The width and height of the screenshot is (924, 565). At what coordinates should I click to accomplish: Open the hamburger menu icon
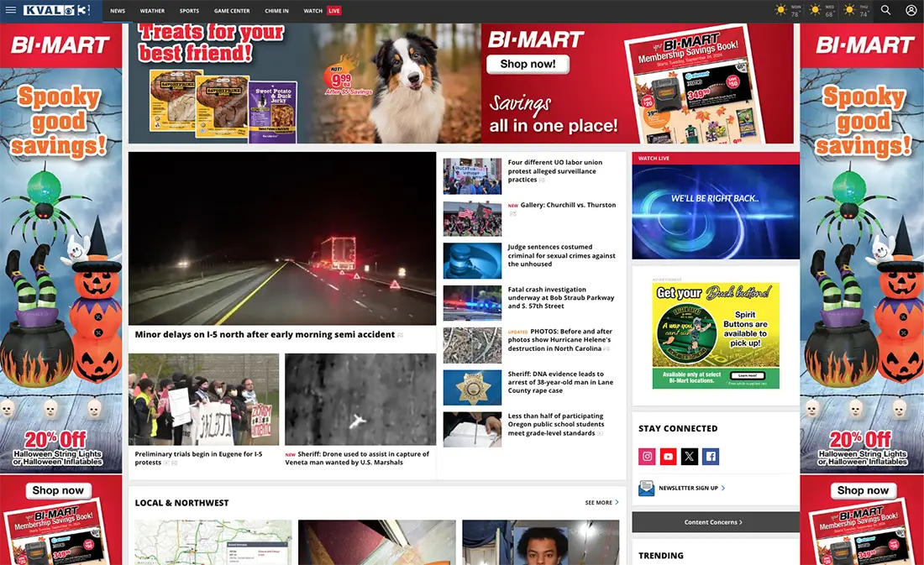(11, 10)
